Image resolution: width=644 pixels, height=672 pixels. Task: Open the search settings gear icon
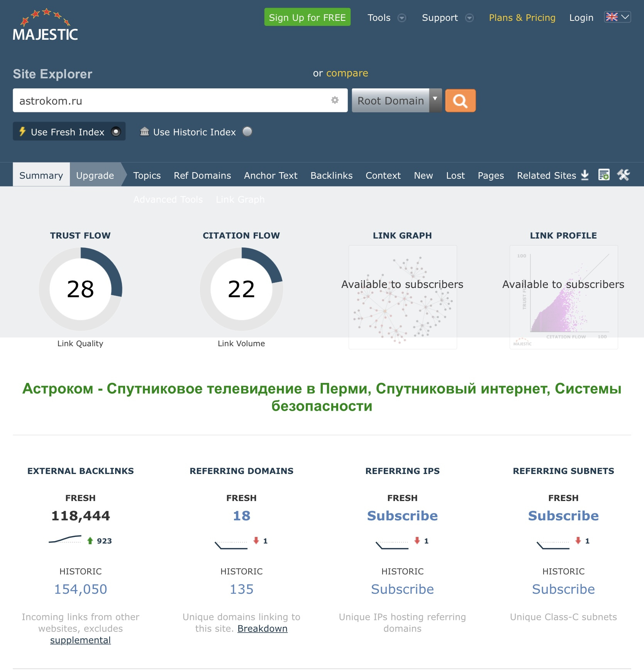point(335,100)
